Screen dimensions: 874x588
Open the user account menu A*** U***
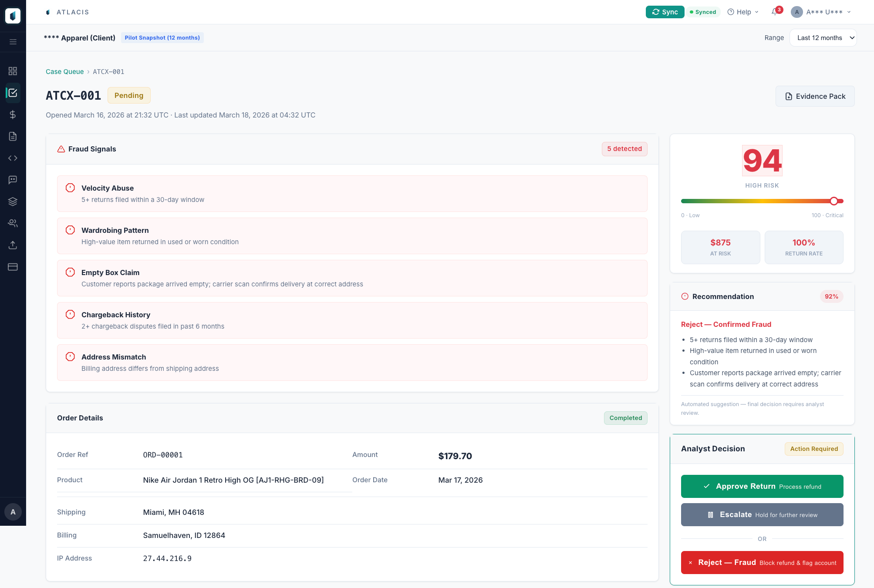(821, 12)
